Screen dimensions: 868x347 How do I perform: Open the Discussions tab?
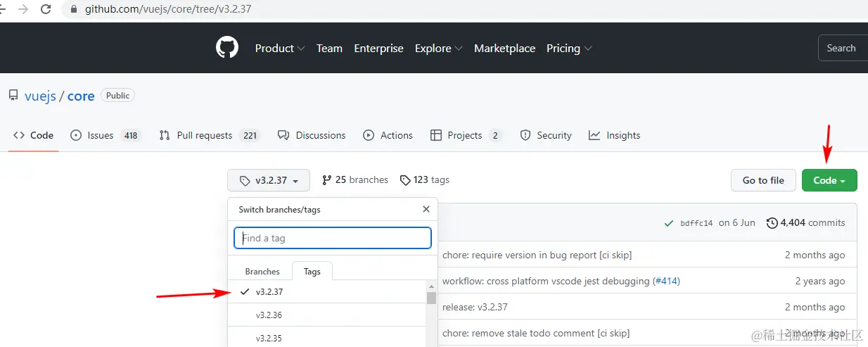click(x=312, y=135)
